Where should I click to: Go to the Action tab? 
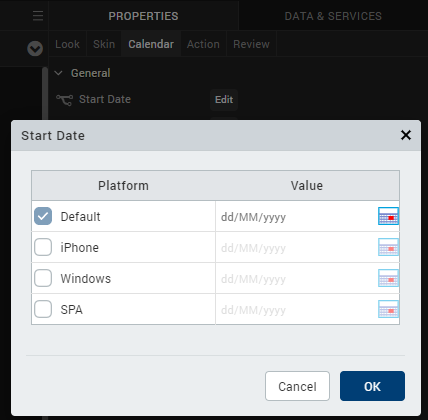click(x=203, y=44)
